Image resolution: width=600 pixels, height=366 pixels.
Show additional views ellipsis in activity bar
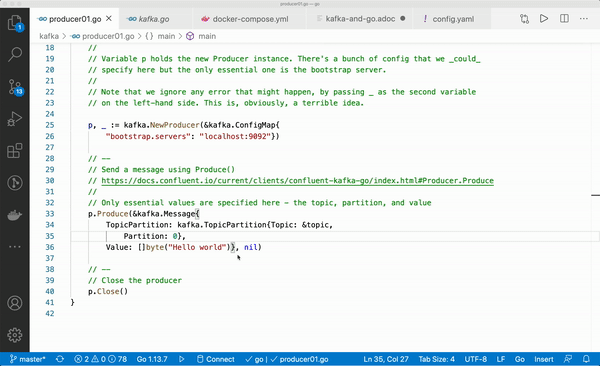pos(15,247)
